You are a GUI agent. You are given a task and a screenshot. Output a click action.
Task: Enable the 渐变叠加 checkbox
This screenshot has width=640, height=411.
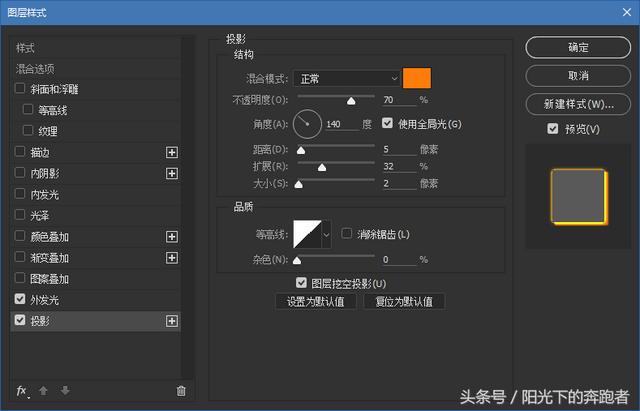[x=20, y=257]
